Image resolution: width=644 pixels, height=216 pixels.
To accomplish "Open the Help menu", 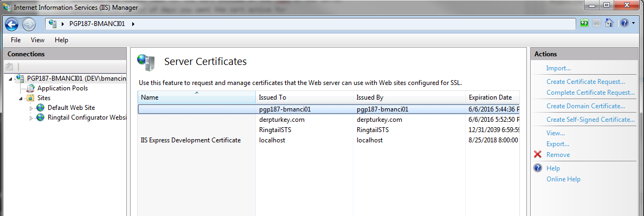I will [61, 40].
